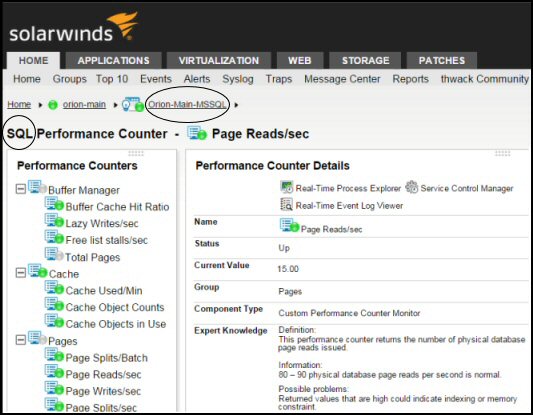The height and width of the screenshot is (415, 533).
Task: Open the thwack Community submenu item
Action: (x=485, y=79)
